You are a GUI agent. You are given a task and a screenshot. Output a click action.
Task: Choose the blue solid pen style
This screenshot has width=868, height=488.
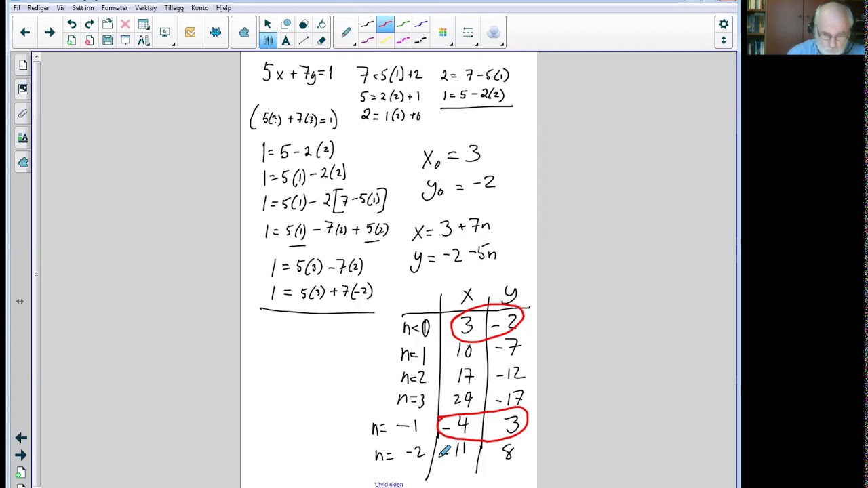(x=420, y=25)
